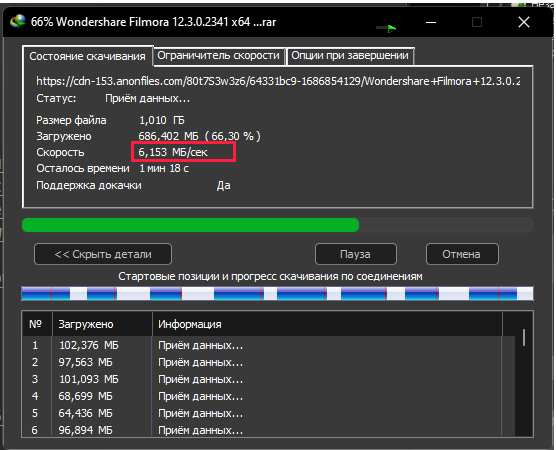Collapse details with Скрыть детали button
The width and height of the screenshot is (556, 450).
(103, 254)
